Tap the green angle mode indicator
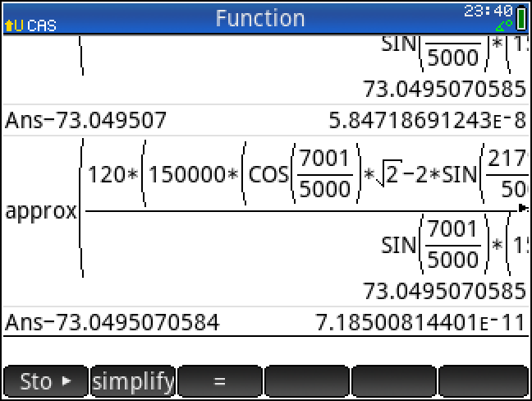This screenshot has width=532, height=401. [x=503, y=27]
